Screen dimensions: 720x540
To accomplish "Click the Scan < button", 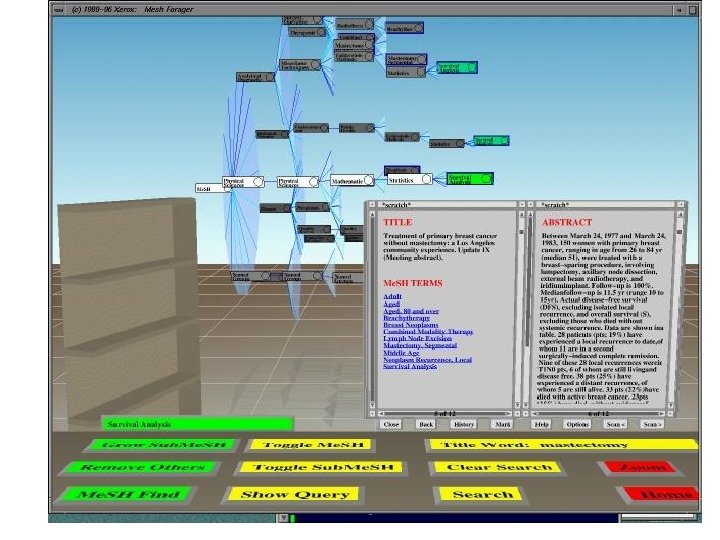I will tap(615, 424).
